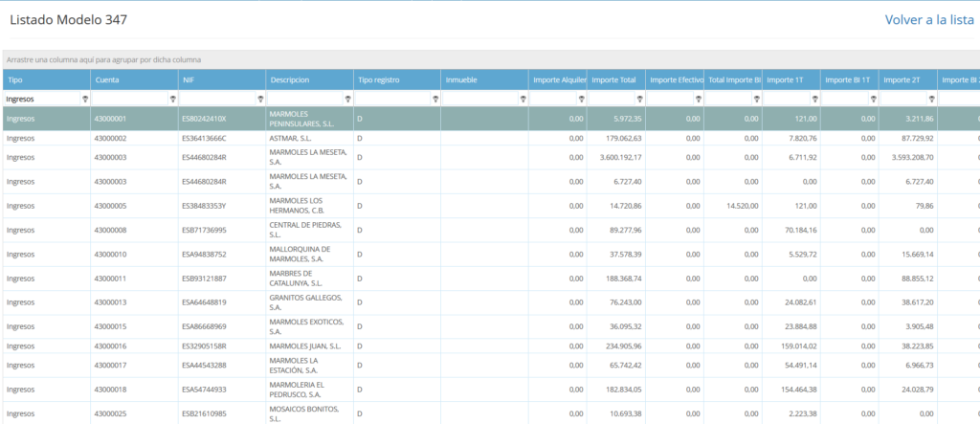The height and width of the screenshot is (424, 980).
Task: Open the filter icon in NIF column
Action: pyautogui.click(x=261, y=99)
